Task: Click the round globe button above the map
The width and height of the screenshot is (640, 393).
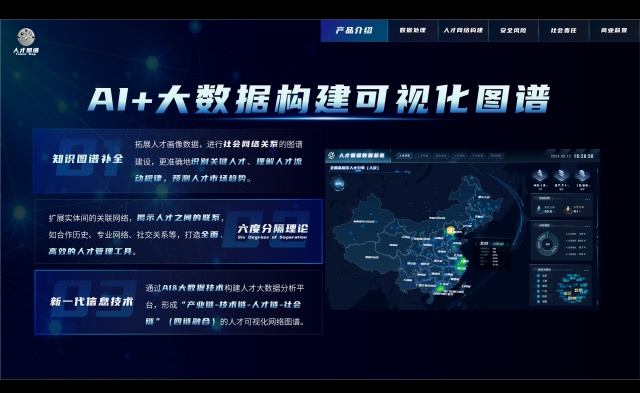Action: (x=338, y=184)
